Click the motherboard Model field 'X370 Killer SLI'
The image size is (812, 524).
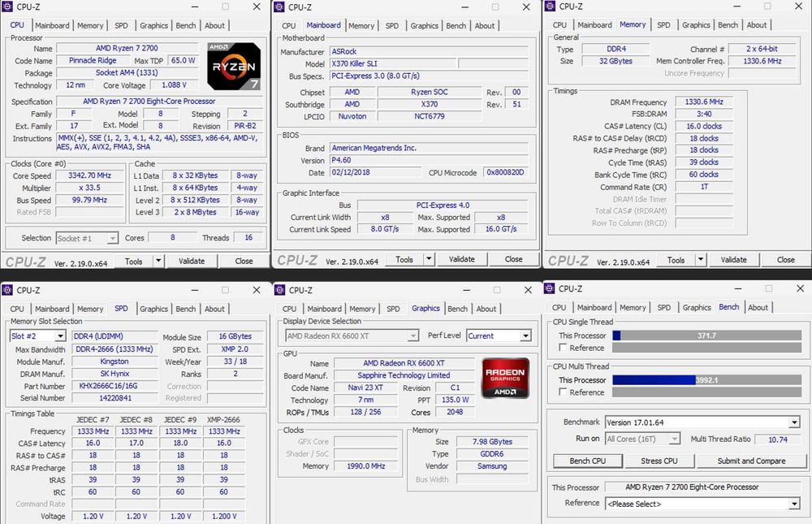pos(394,63)
